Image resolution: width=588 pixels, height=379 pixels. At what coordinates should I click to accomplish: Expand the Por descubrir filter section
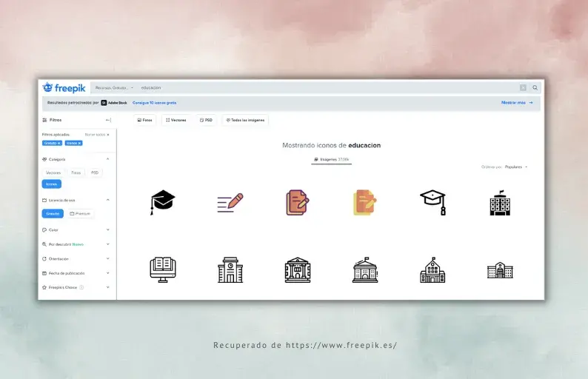tap(107, 244)
